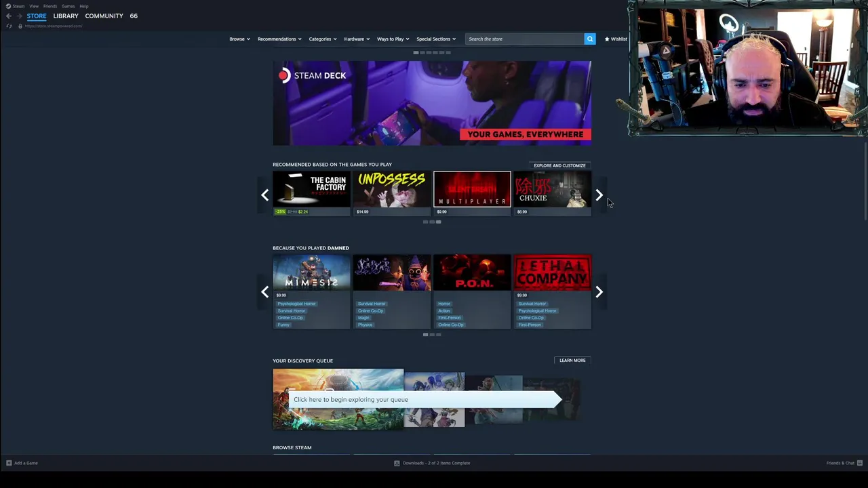
Task: Click the -25% discount badge on Cabin Factory
Action: pos(280,211)
